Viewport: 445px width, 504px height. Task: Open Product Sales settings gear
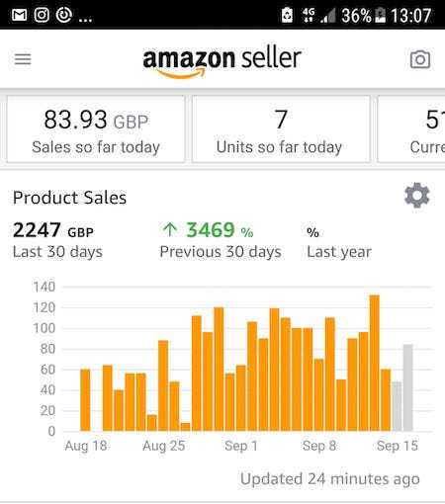[x=417, y=196]
